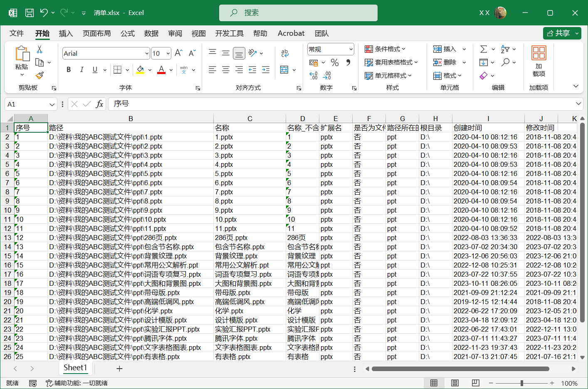Open the font name dropdown showing Arial
588x389 pixels.
click(x=147, y=53)
